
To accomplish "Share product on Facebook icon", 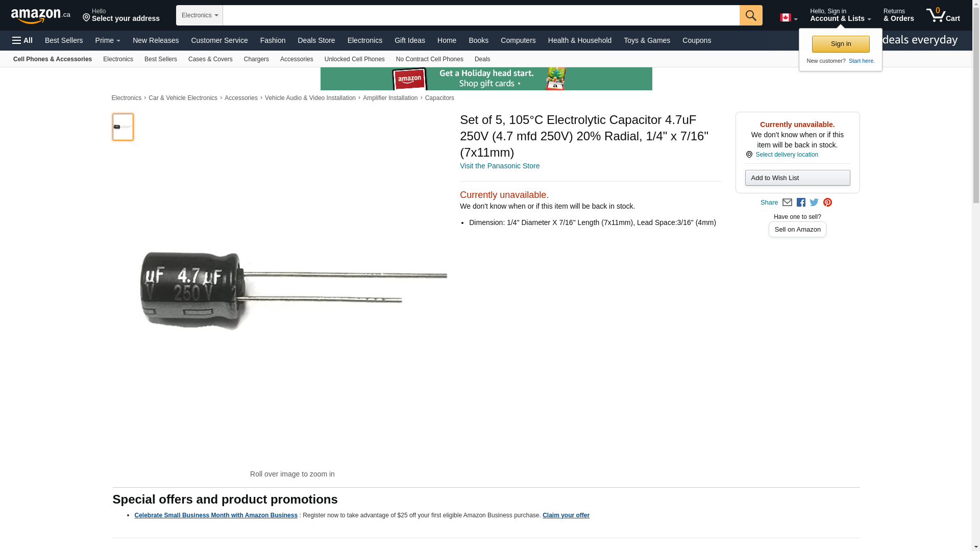I will 801,203.
